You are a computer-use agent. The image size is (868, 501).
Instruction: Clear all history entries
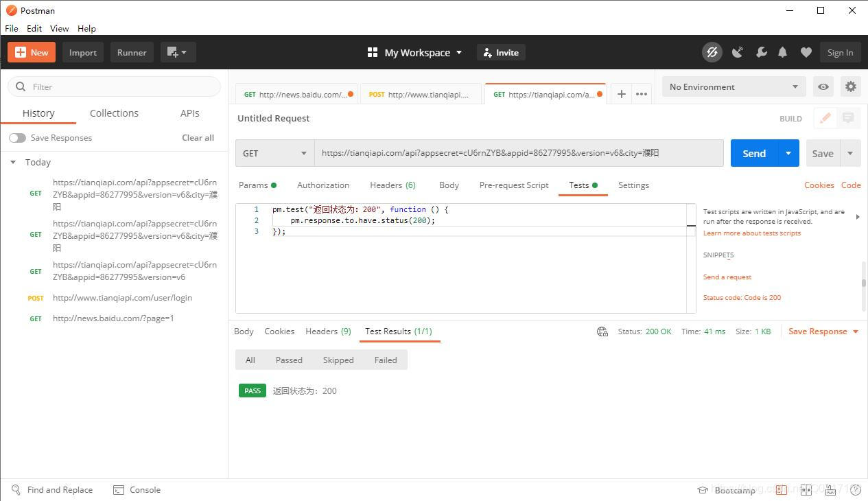[x=198, y=138]
